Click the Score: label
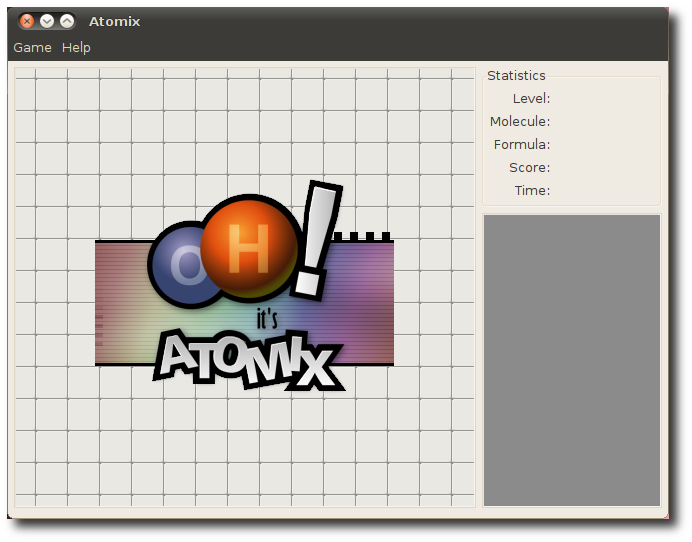Screen dimensions: 692x542 coord(530,167)
